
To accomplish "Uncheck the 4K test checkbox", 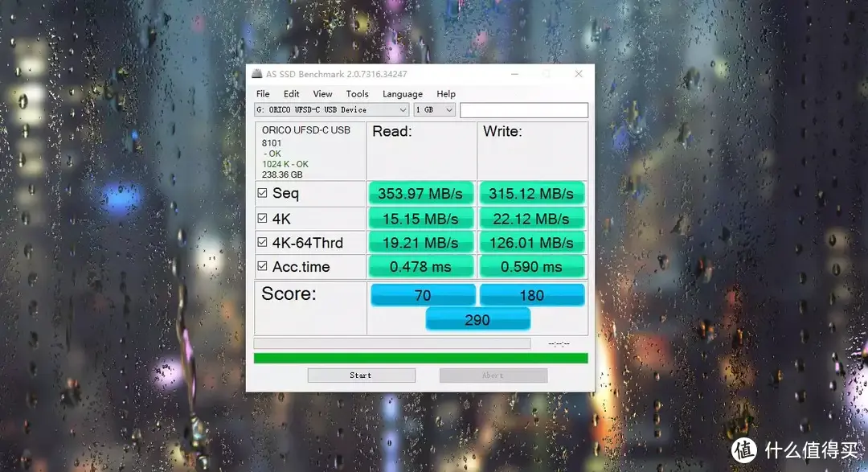I will click(x=262, y=218).
